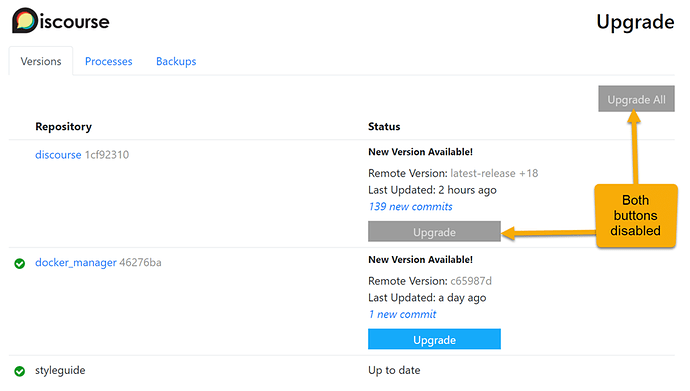690x391 pixels.
Task: Click green checkmark beside styleguide
Action: pyautogui.click(x=19, y=371)
